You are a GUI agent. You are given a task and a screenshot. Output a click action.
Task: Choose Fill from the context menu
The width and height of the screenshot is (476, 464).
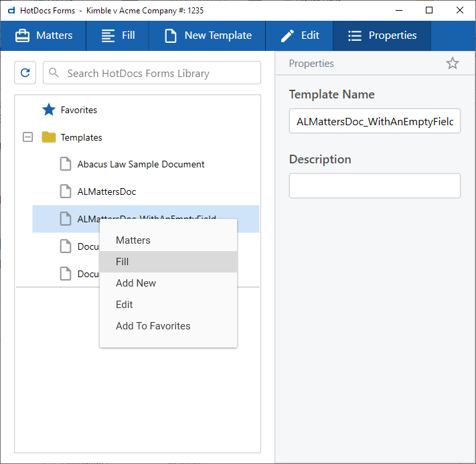(x=168, y=261)
